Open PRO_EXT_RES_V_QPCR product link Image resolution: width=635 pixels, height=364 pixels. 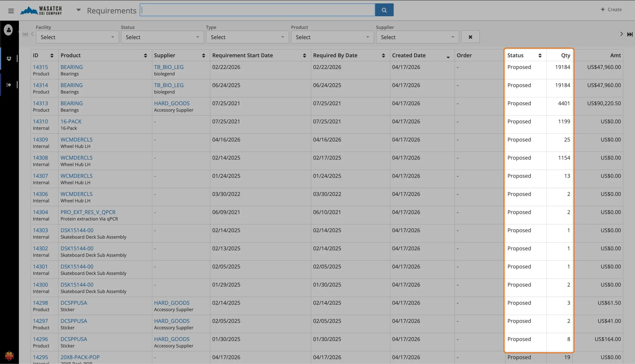pyautogui.click(x=88, y=212)
